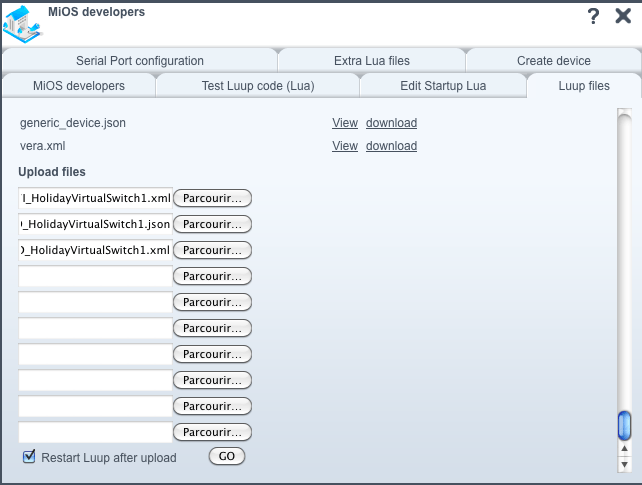Open Test Luup code (Lua) tab
The height and width of the screenshot is (485, 642).
coord(258,86)
